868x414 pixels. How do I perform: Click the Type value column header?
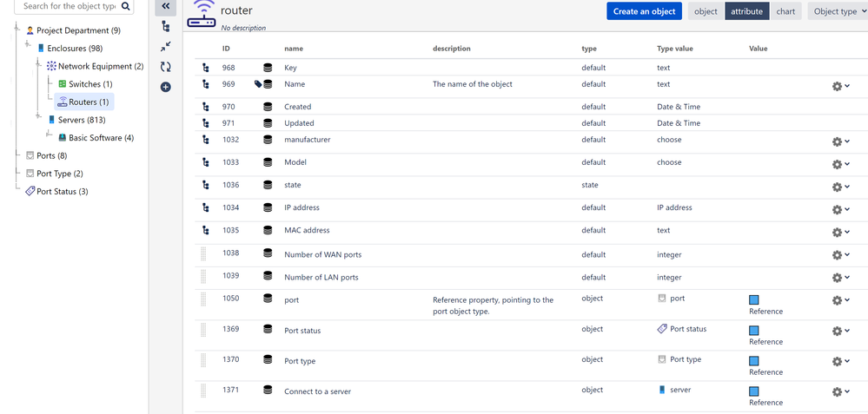pos(675,49)
